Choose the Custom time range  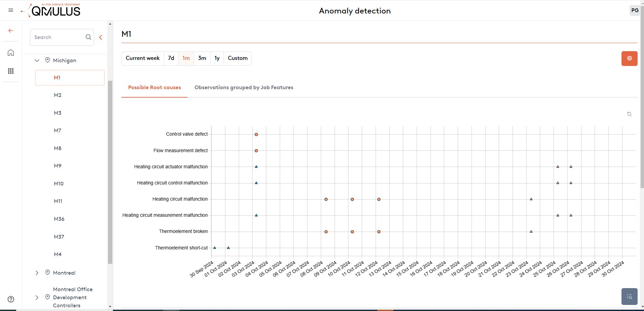(237, 58)
